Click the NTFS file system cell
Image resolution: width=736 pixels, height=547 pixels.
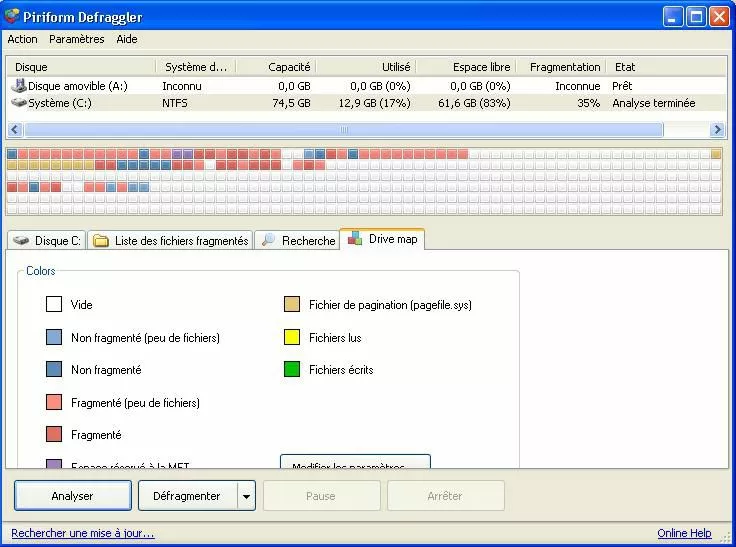175,103
